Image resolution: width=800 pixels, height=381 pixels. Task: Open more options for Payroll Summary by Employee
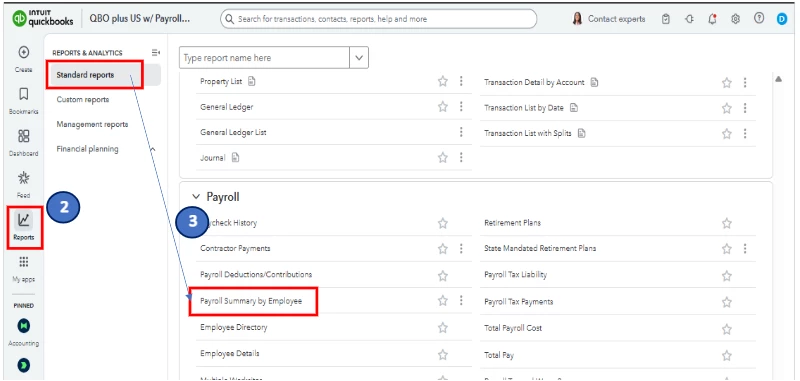(461, 300)
